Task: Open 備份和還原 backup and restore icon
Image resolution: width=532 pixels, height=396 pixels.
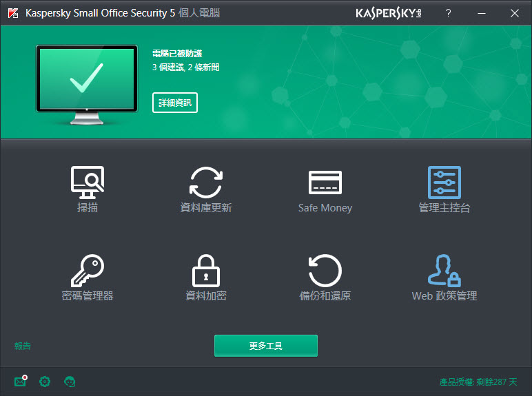Action: 325,271
